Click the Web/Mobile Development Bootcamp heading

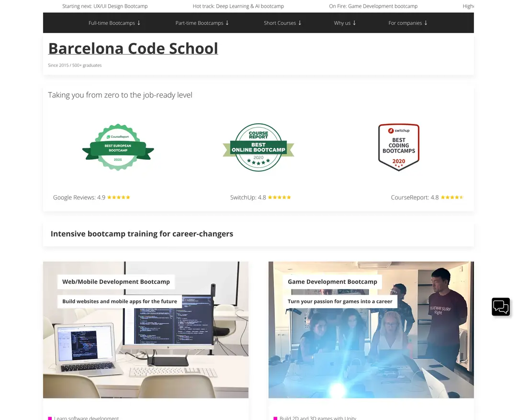coord(116,282)
